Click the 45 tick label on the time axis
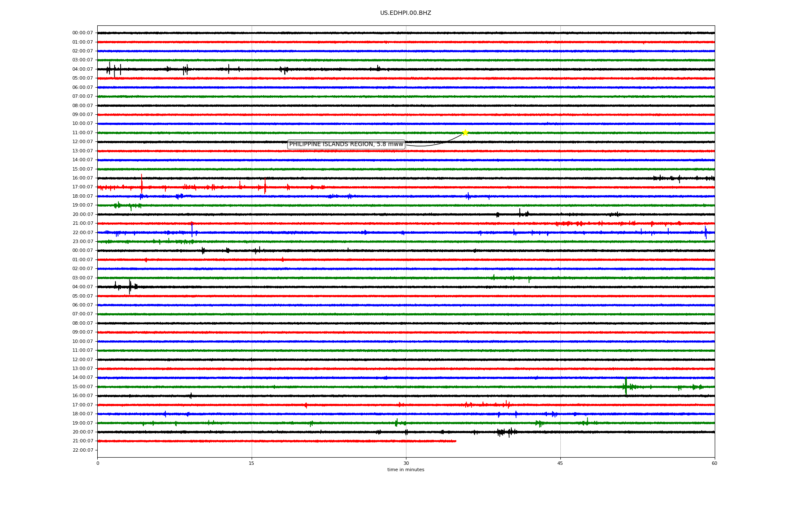 [x=560, y=463]
